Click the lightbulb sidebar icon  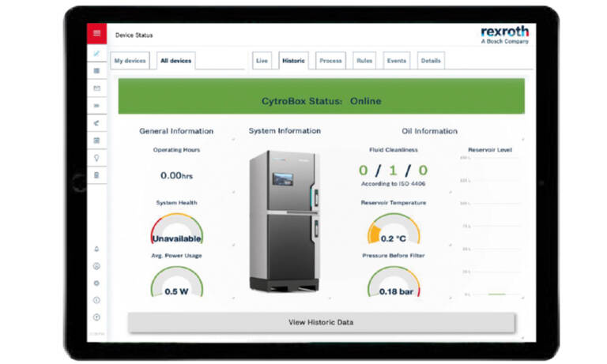click(x=96, y=158)
